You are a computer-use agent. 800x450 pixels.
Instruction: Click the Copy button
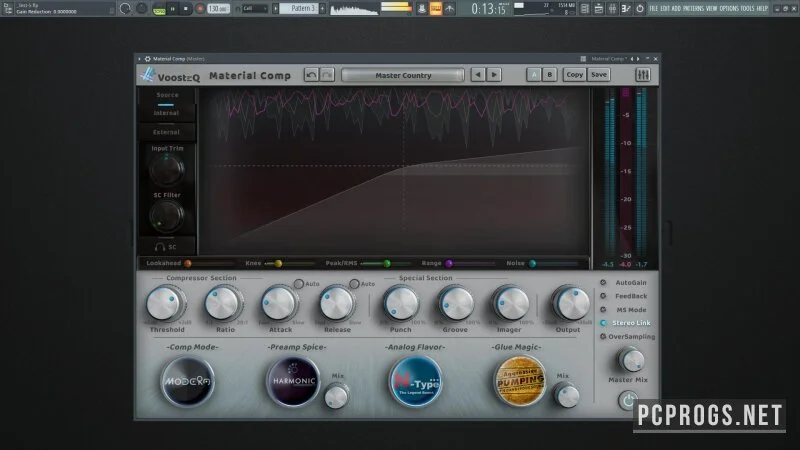pos(574,75)
